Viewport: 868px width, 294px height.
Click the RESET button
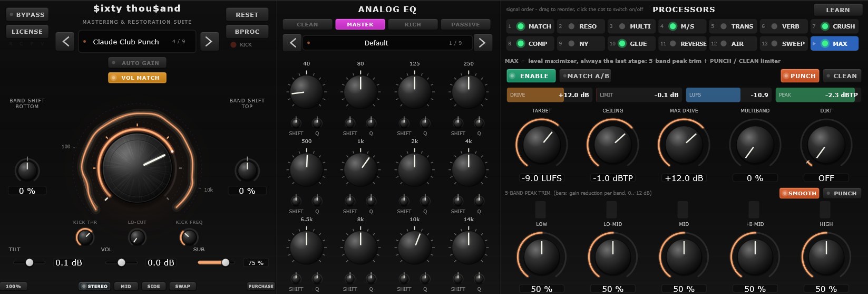(247, 15)
